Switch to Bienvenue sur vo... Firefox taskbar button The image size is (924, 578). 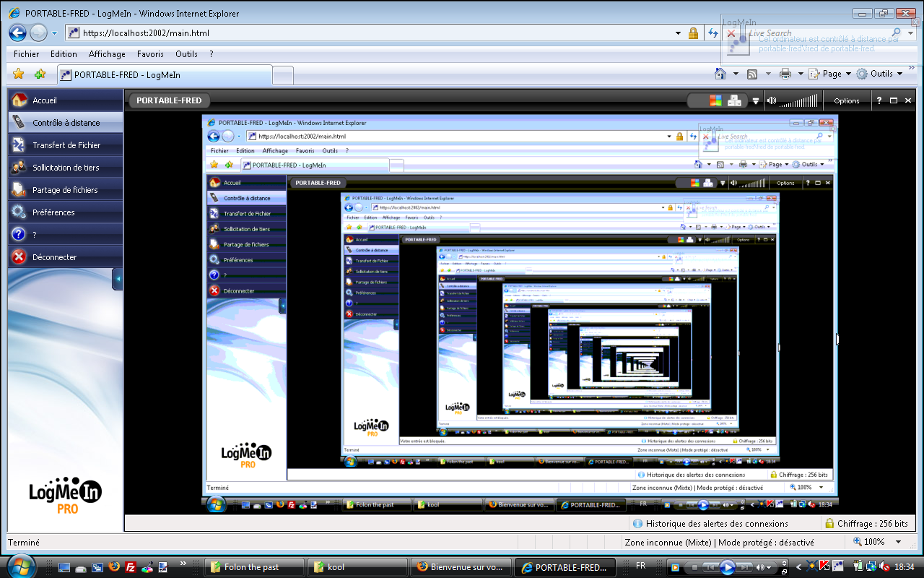pos(461,567)
